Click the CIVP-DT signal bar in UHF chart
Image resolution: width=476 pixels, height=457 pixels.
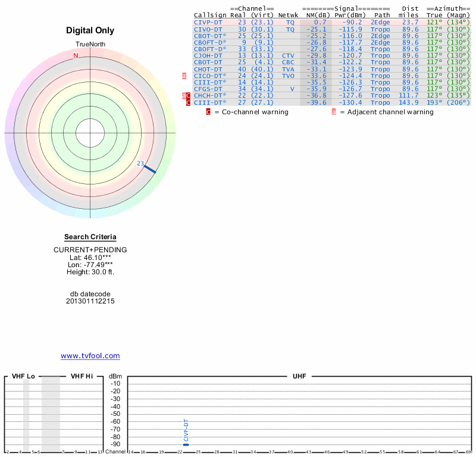click(x=186, y=445)
